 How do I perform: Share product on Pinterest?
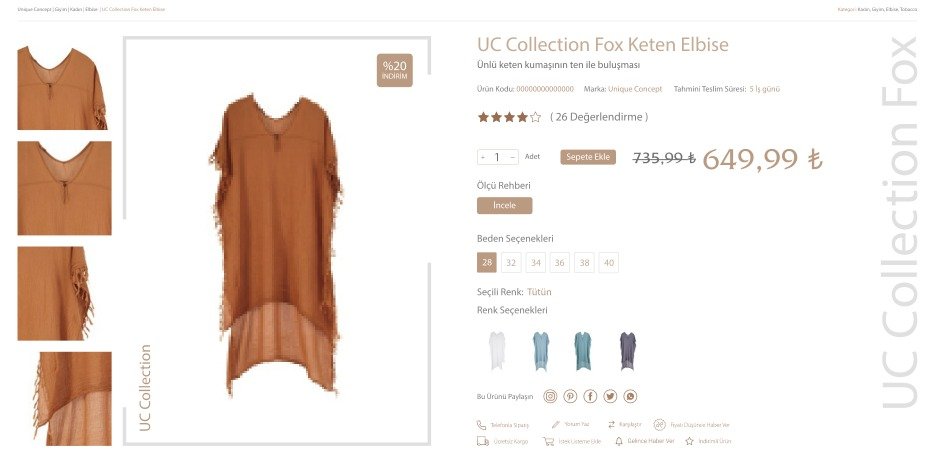570,396
